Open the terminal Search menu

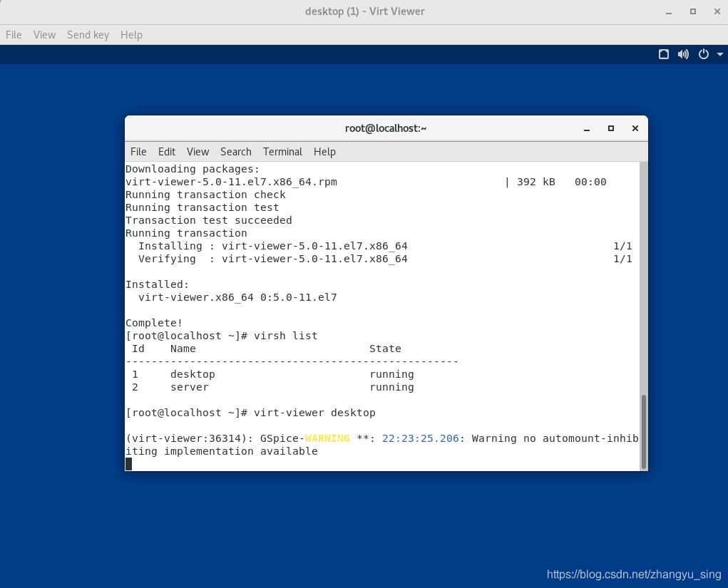tap(236, 152)
